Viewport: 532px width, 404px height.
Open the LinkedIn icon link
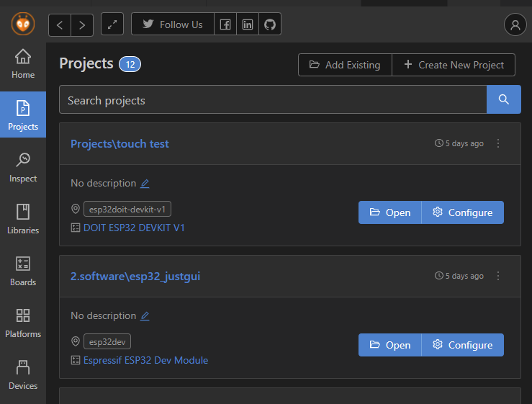248,24
